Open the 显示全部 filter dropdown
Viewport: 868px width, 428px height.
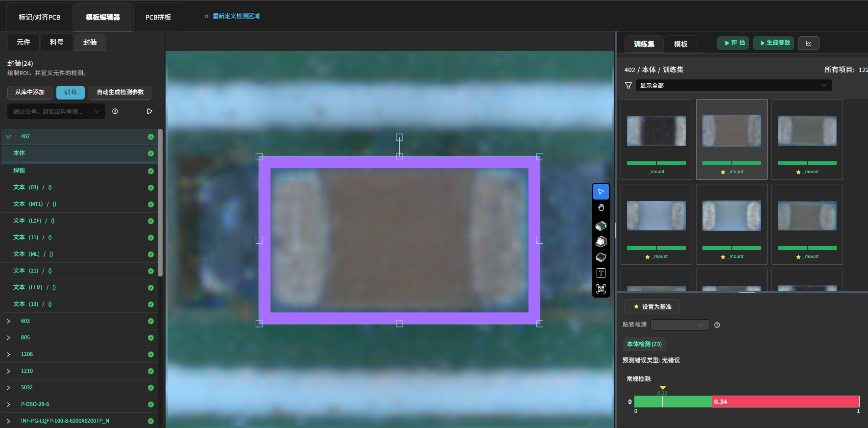coord(733,85)
